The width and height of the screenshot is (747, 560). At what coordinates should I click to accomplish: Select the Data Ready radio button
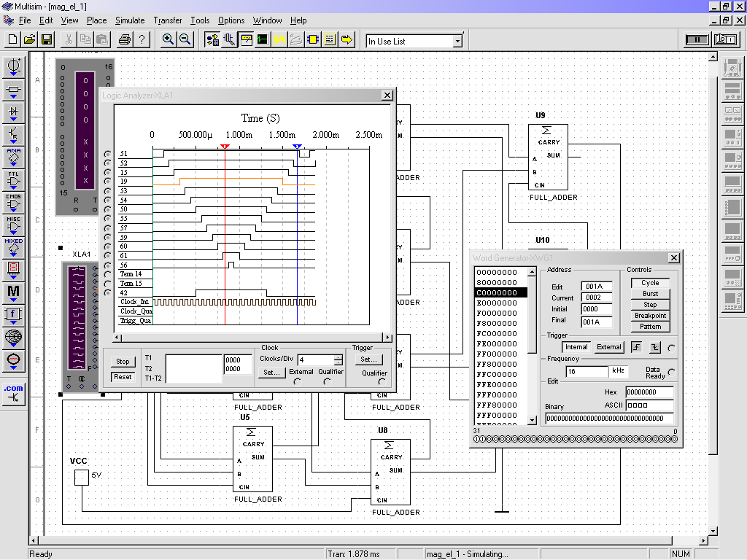[x=672, y=372]
